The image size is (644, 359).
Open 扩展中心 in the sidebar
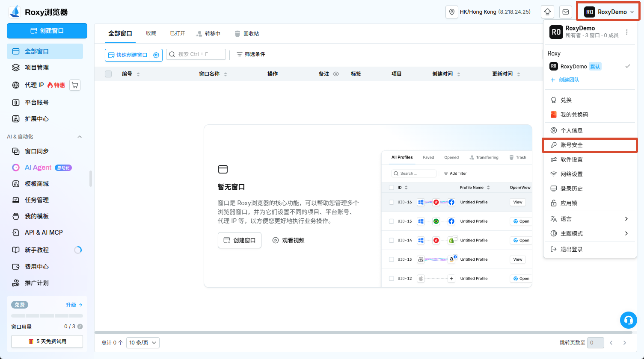coord(45,119)
